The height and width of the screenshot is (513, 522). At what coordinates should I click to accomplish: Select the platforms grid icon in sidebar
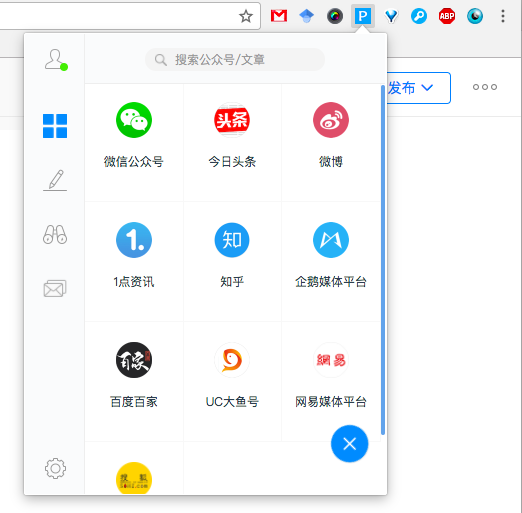click(55, 126)
